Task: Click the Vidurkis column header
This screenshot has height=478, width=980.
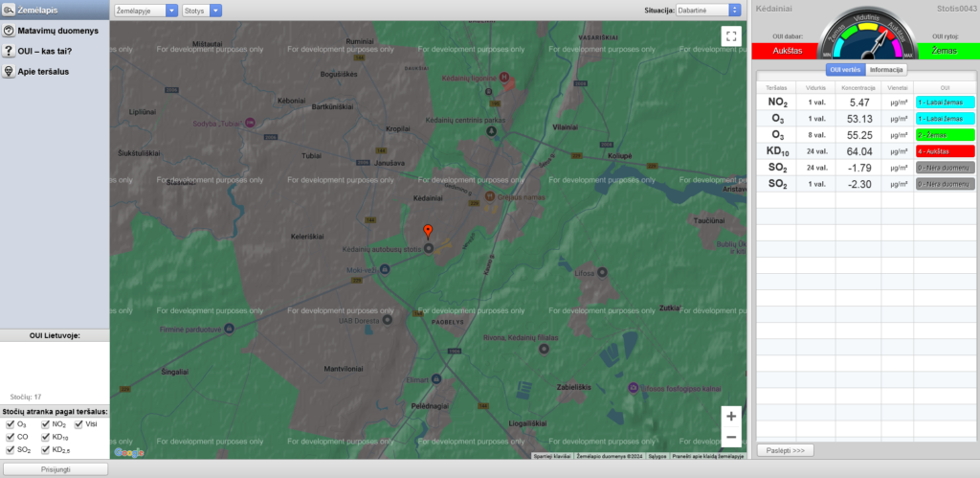Action: (x=815, y=88)
